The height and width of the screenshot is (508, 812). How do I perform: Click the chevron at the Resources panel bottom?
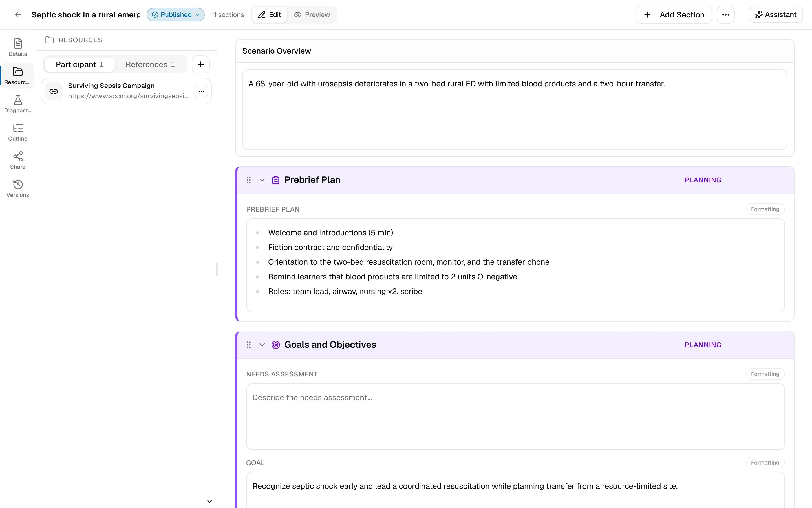click(x=210, y=501)
